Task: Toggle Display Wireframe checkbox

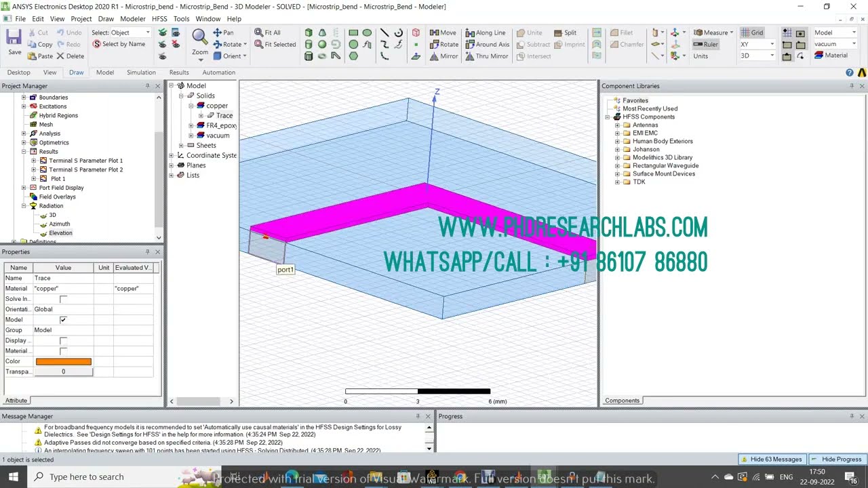Action: pos(63,340)
